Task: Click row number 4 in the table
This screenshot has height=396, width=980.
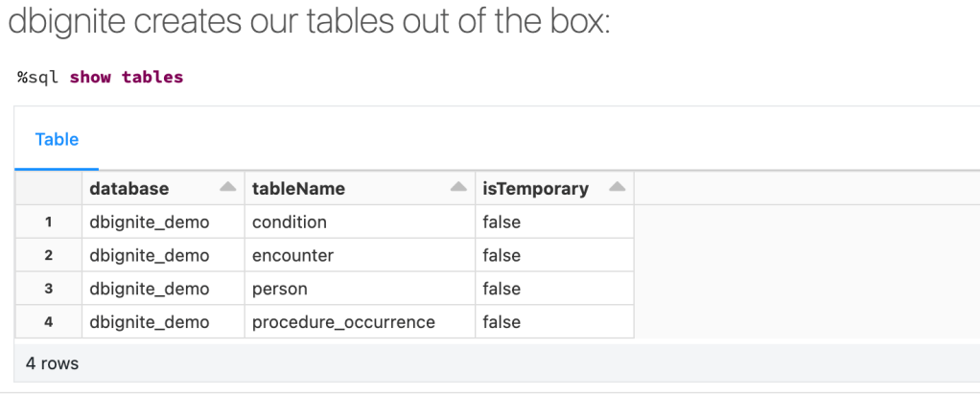Action: pyautogui.click(x=48, y=322)
